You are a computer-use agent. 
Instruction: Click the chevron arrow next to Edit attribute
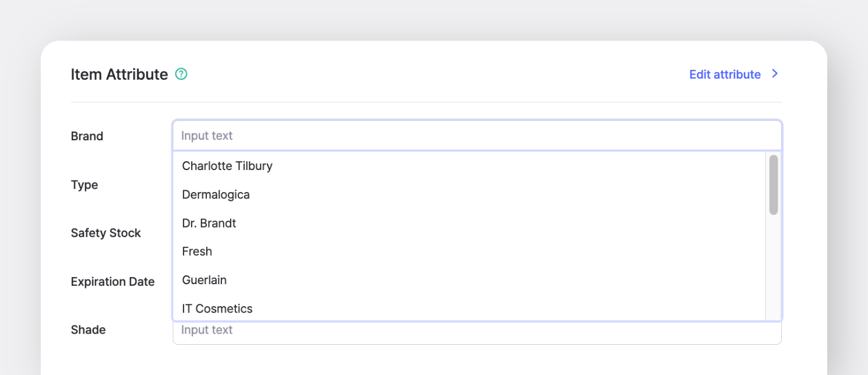775,74
